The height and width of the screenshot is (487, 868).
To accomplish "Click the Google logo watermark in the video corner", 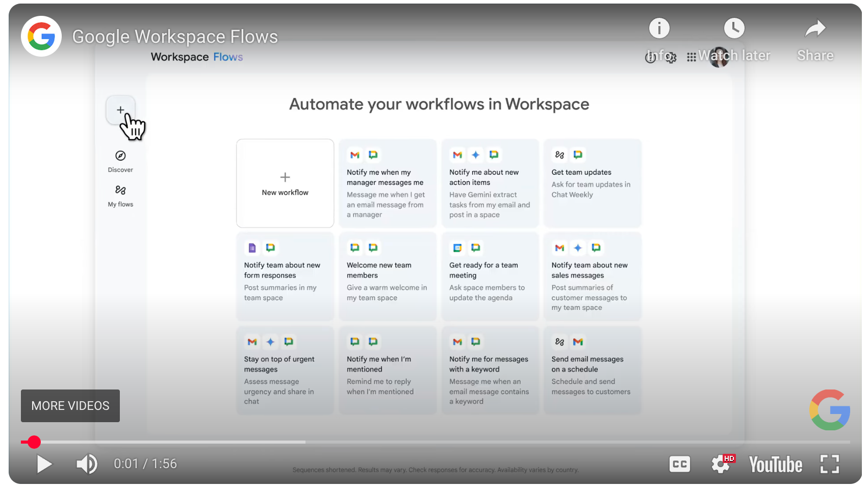I will point(830,409).
